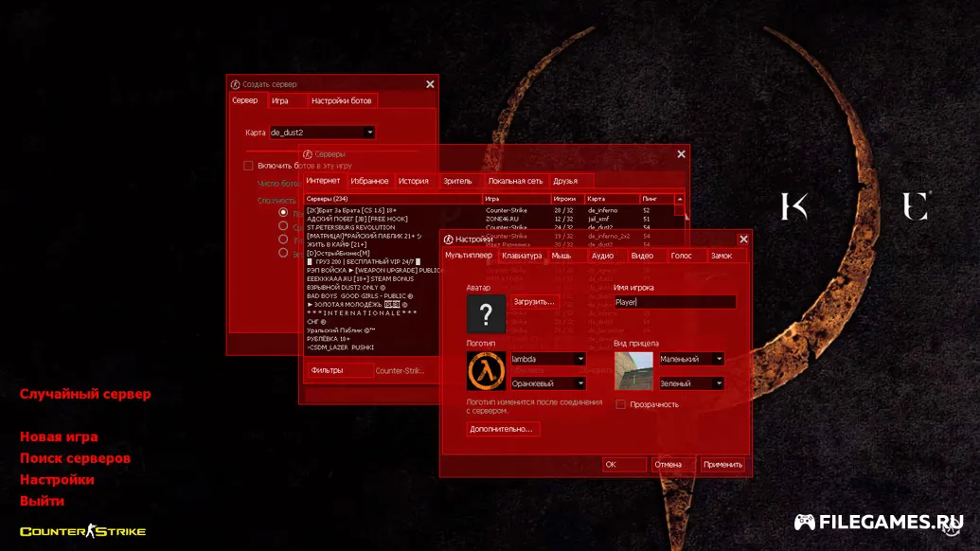Enable the Прозрачность checkbox

pos(621,404)
